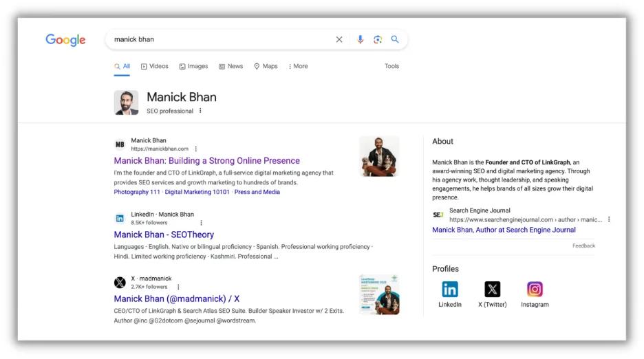The width and height of the screenshot is (644, 359).
Task: Click the 'X · madmanick' source label
Action: click(x=151, y=279)
